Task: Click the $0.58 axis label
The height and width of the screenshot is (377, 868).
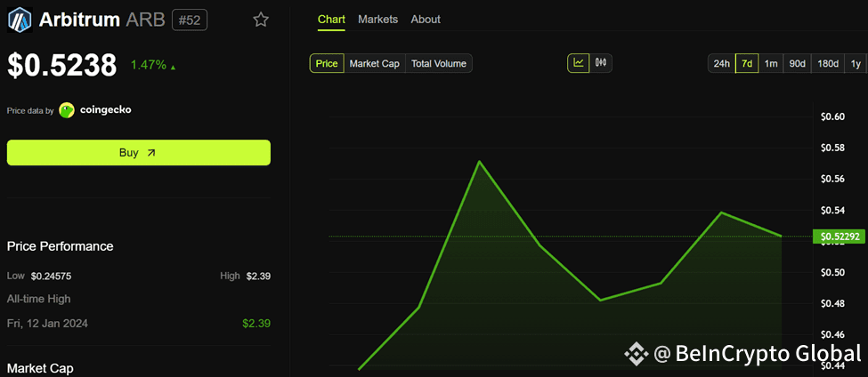Action: (832, 148)
